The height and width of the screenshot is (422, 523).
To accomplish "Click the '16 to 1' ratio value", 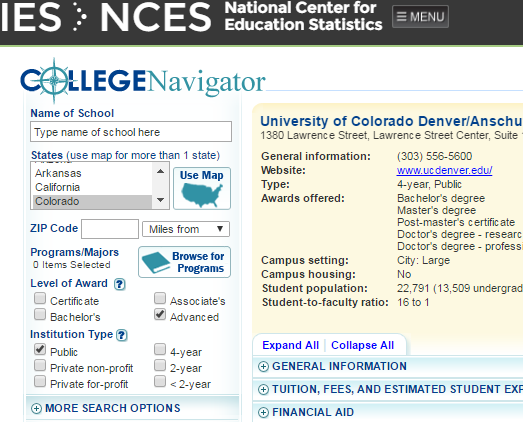I will pos(413,302).
